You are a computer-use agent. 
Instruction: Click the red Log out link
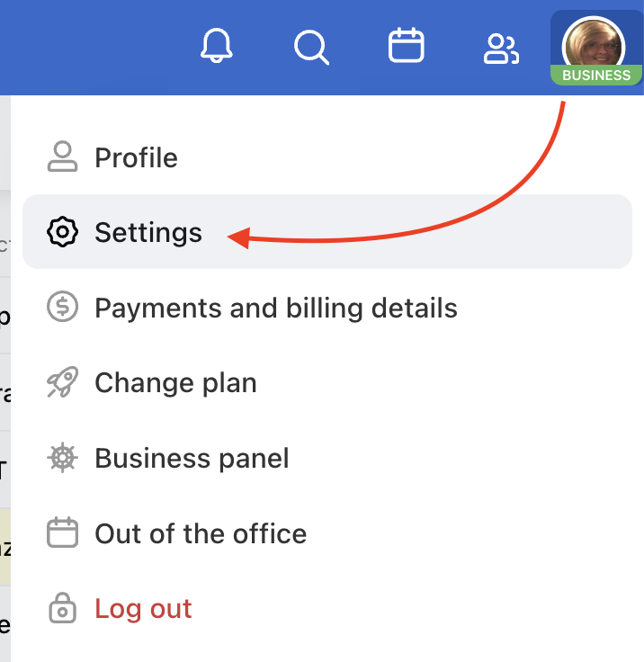[143, 609]
